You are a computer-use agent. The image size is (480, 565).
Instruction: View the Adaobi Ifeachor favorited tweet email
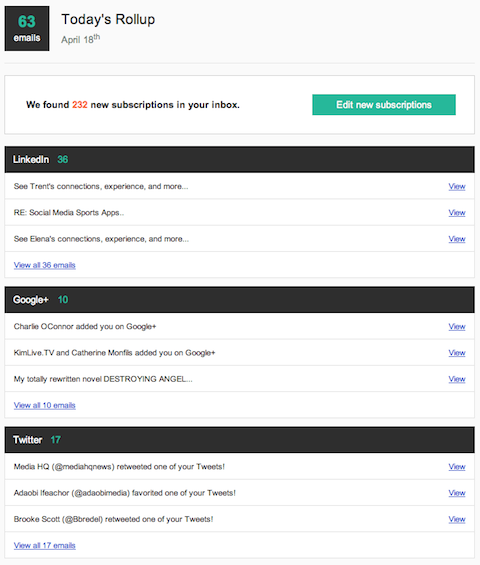tap(457, 493)
